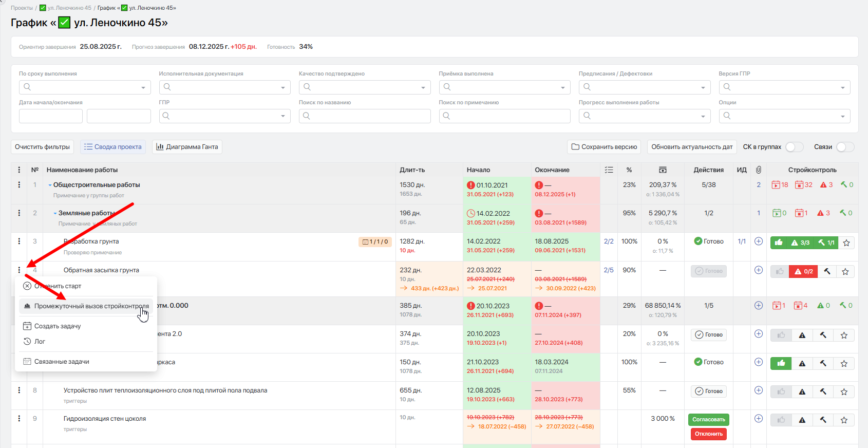
Task: Toggle Связи switch
Action: (845, 147)
